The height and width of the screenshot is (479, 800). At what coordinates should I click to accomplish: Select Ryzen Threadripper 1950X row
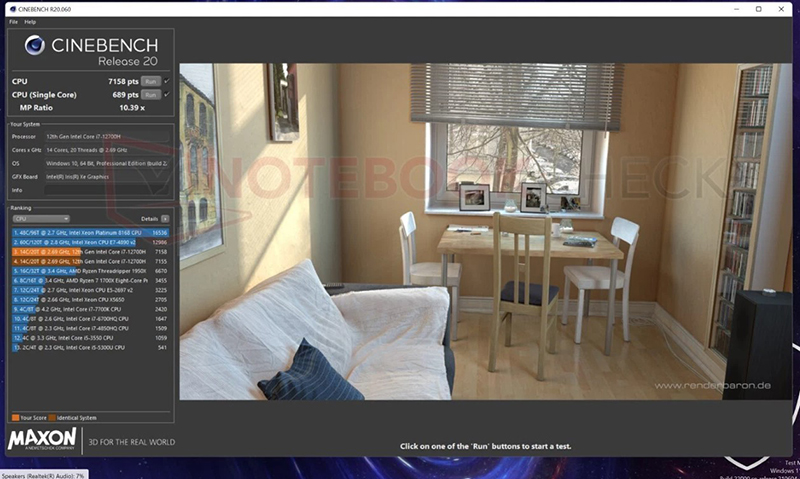point(90,271)
